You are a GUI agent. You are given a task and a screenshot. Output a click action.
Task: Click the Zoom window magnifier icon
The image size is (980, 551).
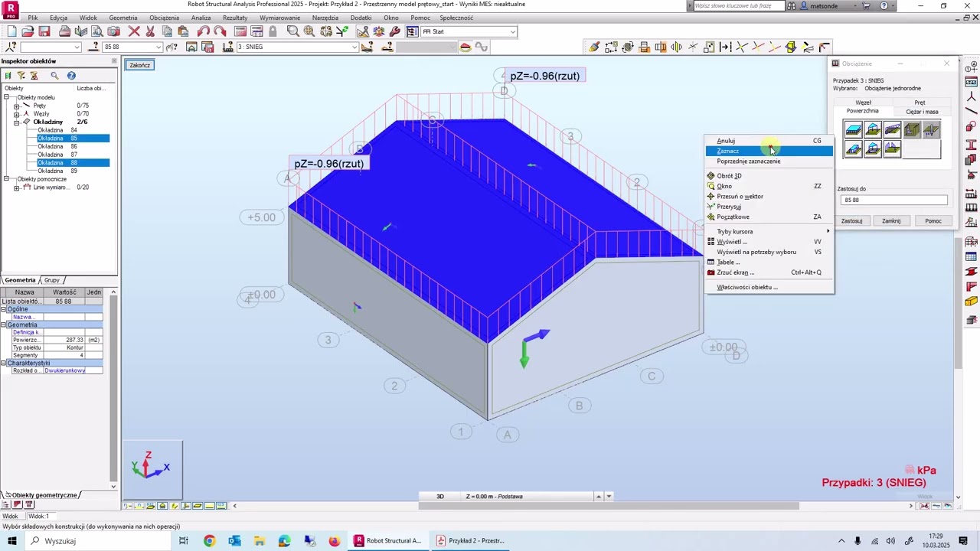click(292, 31)
